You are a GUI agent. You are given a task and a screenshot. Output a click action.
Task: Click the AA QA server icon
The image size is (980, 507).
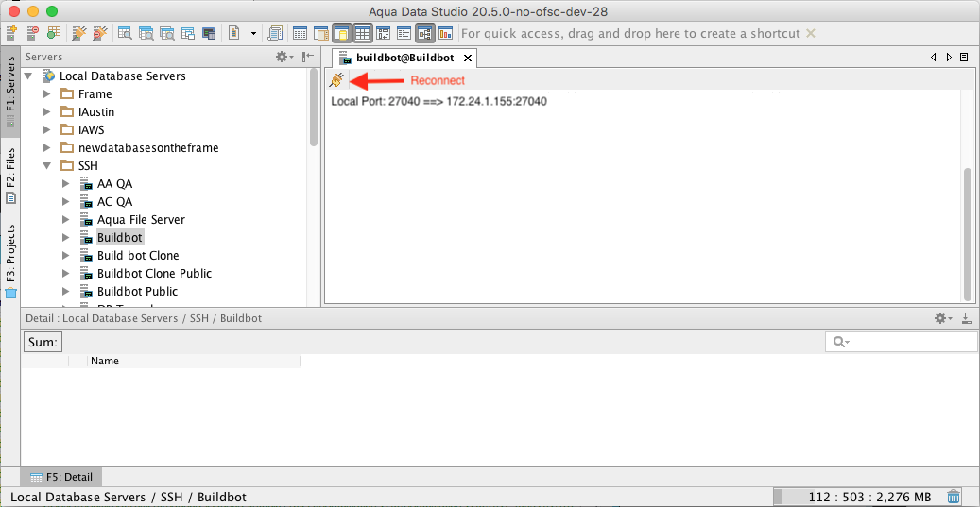86,184
